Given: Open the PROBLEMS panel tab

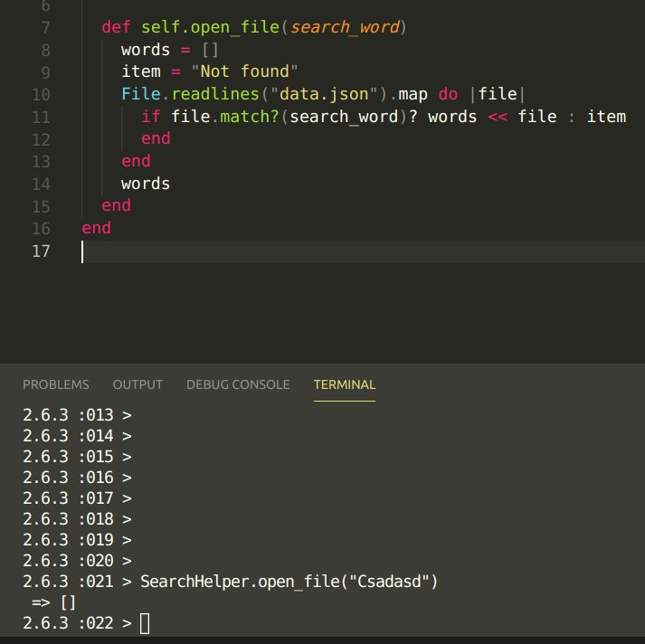Looking at the screenshot, I should pyautogui.click(x=56, y=384).
